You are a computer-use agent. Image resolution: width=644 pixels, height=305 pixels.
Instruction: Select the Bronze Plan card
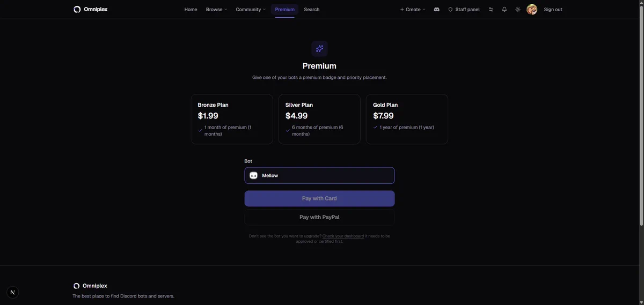pyautogui.click(x=232, y=119)
